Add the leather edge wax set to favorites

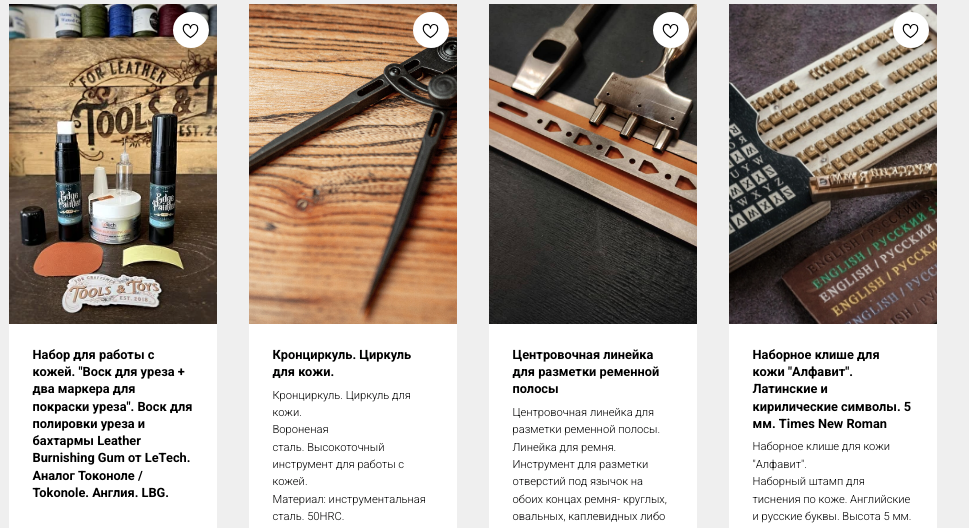[190, 30]
